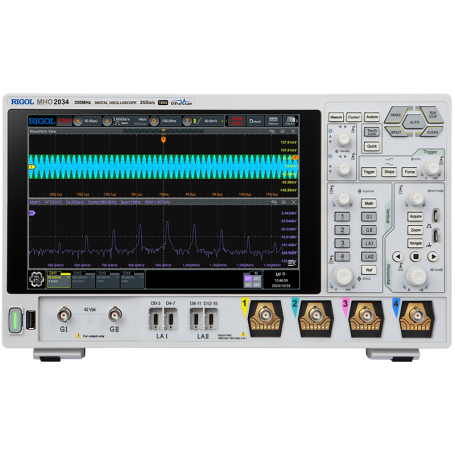This screenshot has height=455, width=455.
Task: Select the CH3 channel label on screen
Action: (x=108, y=279)
